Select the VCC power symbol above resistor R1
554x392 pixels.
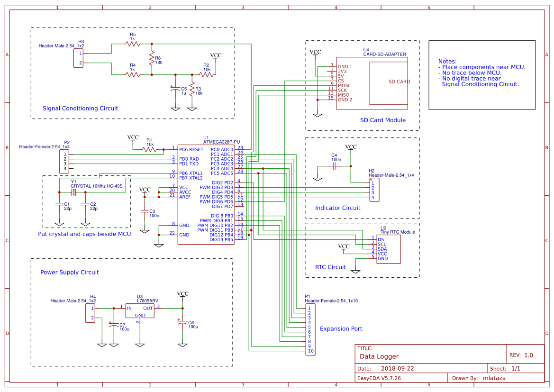coord(133,137)
